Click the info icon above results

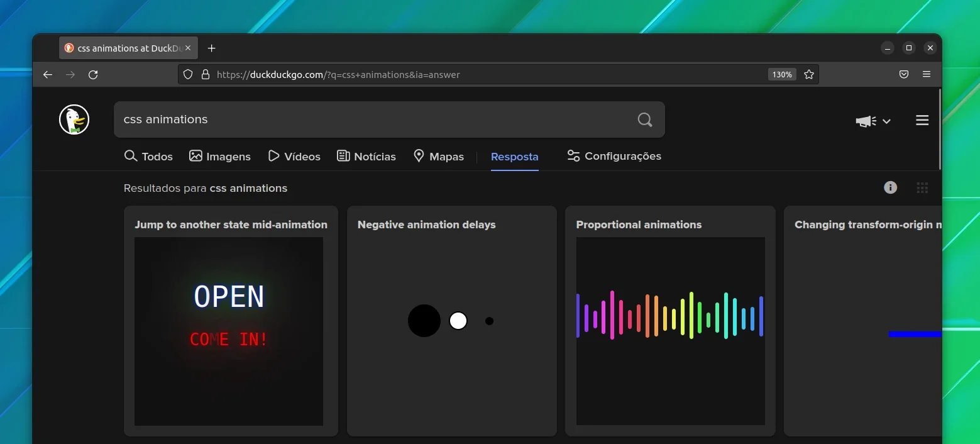pos(890,187)
